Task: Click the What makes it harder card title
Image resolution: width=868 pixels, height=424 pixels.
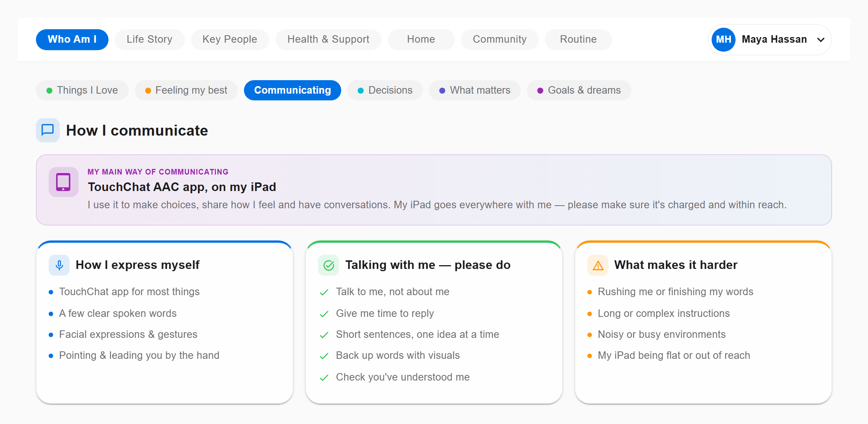Action: click(676, 265)
